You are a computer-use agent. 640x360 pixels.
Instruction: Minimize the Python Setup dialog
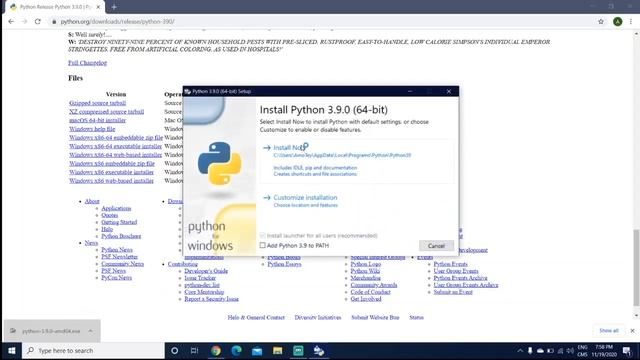tap(410, 91)
